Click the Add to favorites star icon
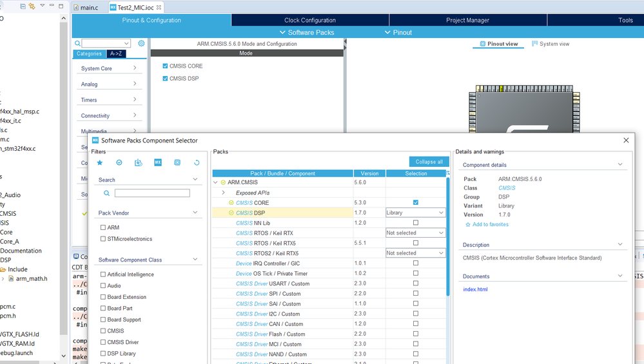Viewport: 644px width, 364px height. (468, 224)
